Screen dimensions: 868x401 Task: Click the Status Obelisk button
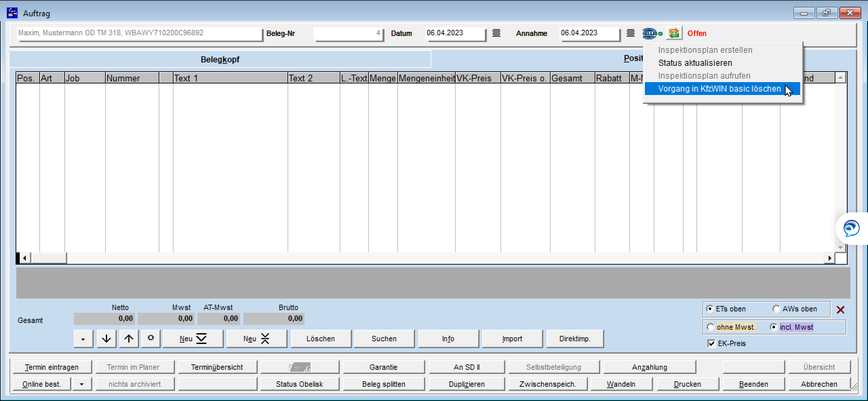point(300,384)
